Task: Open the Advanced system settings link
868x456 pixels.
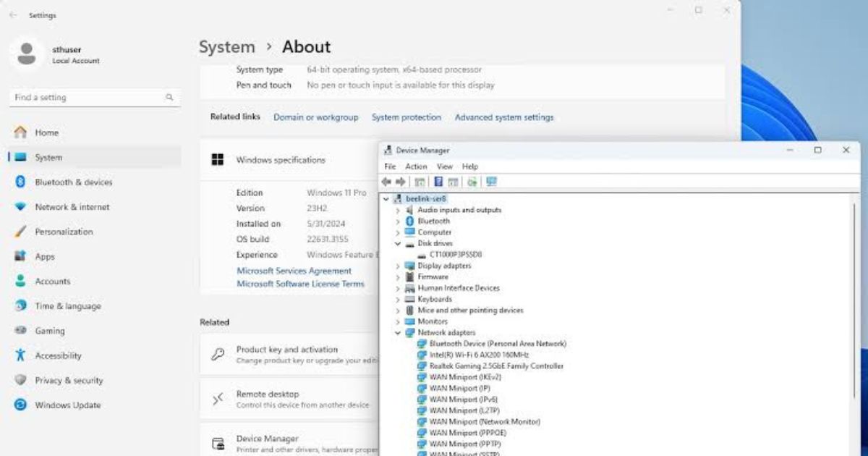Action: click(x=503, y=117)
